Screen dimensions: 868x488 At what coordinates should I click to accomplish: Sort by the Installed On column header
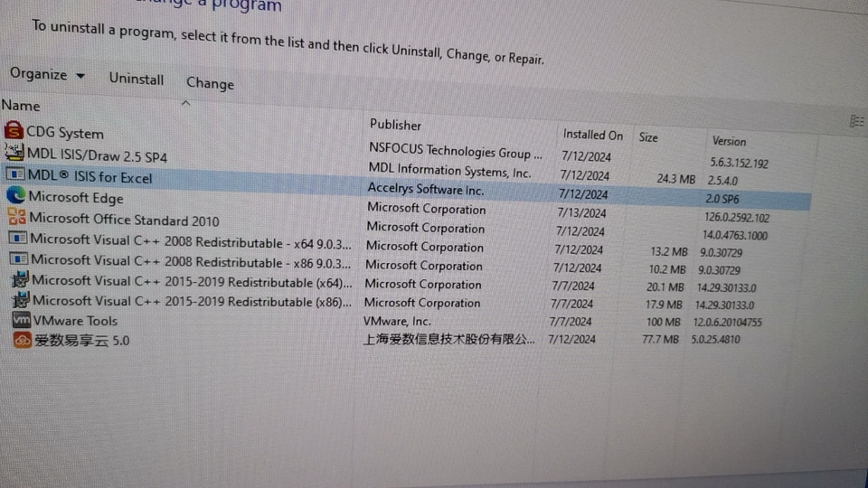[592, 135]
